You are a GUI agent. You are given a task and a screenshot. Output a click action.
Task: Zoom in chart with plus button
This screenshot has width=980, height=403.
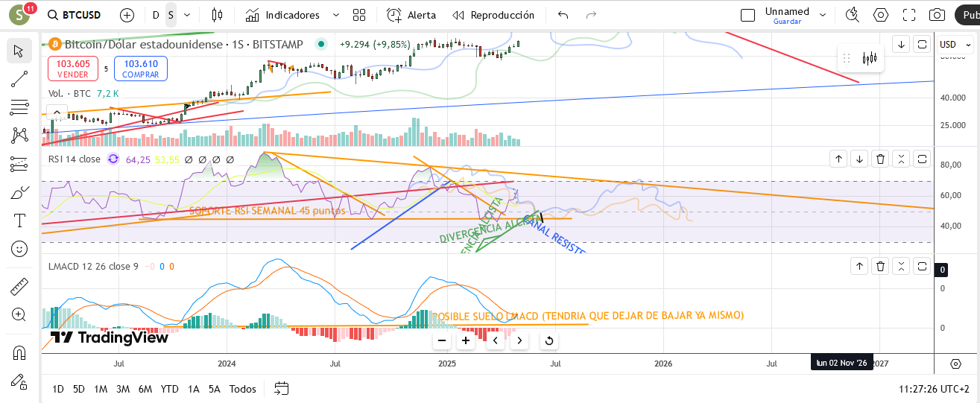(x=466, y=341)
